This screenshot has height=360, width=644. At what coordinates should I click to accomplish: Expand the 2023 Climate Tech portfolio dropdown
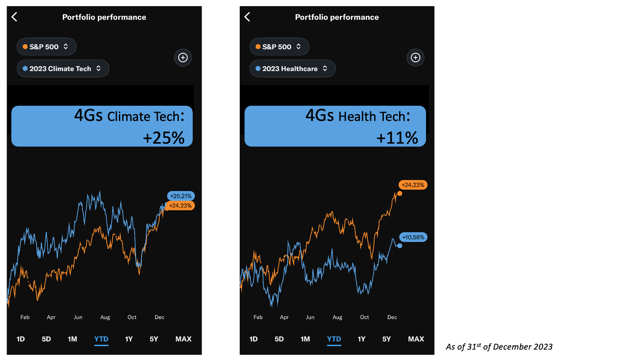pyautogui.click(x=98, y=68)
